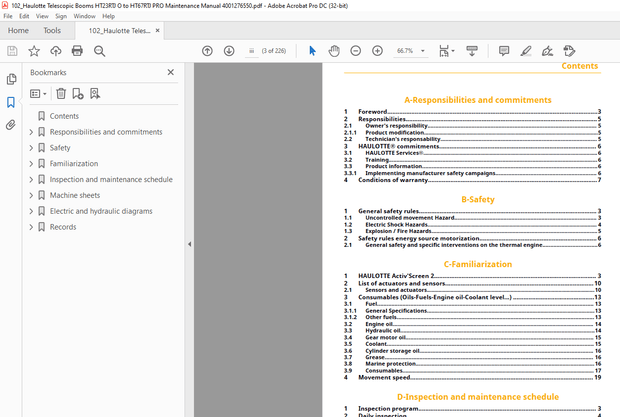The width and height of the screenshot is (620, 417).
Task: Open the View menu
Action: [x=42, y=16]
